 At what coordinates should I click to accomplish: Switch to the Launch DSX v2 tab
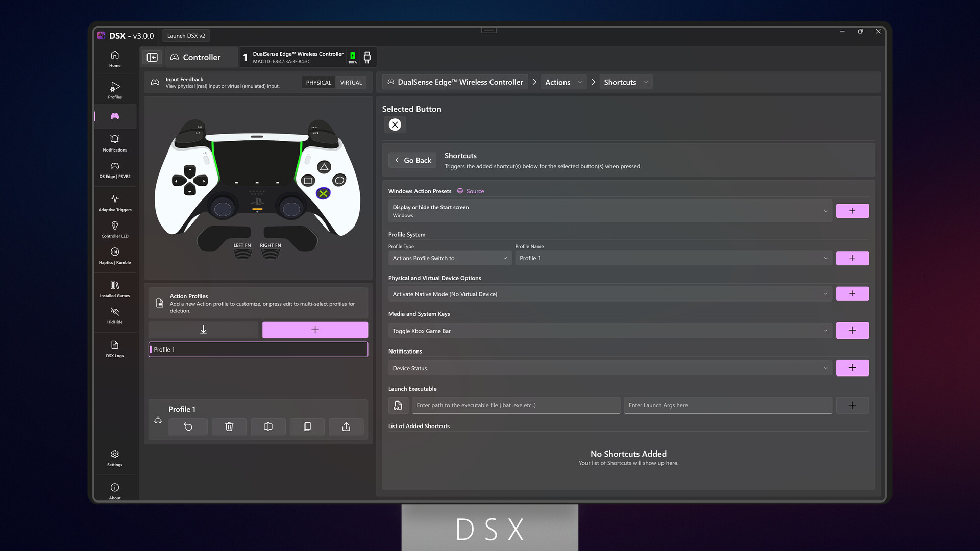coord(186,35)
